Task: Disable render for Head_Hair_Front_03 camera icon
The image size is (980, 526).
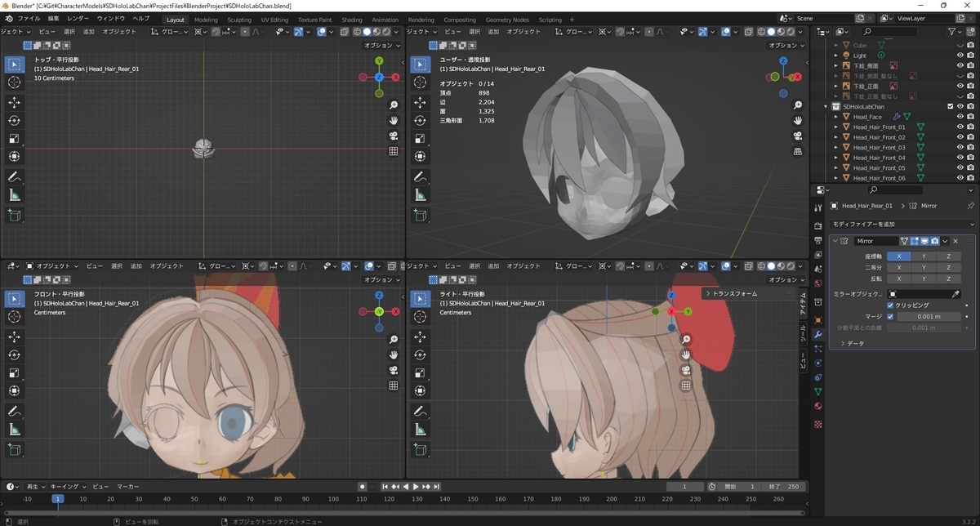Action: [970, 148]
